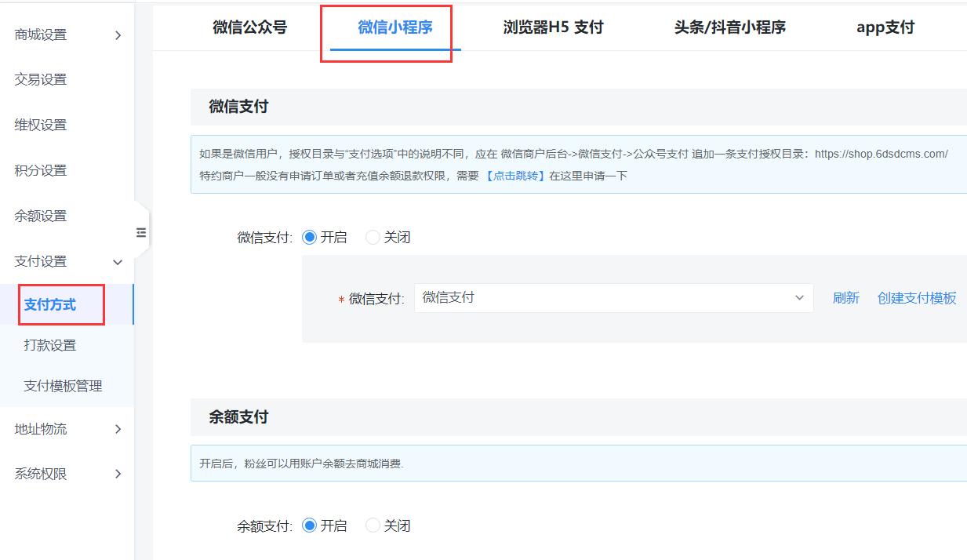Image resolution: width=967 pixels, height=560 pixels.
Task: Click the 创建支付模板 link
Action: (x=917, y=298)
